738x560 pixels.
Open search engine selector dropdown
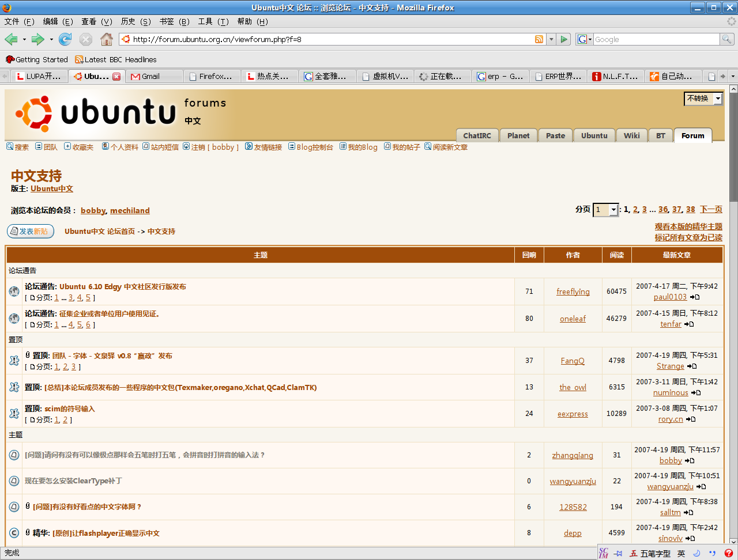coord(585,39)
